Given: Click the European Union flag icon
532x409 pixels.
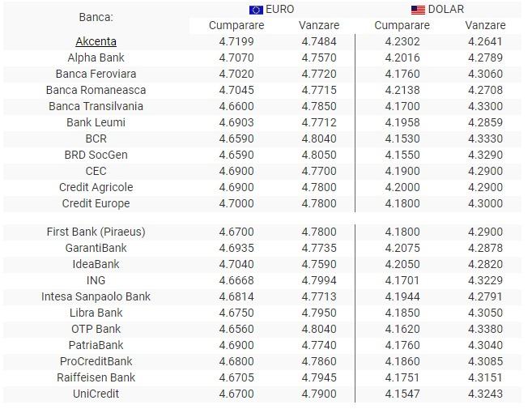Looking at the screenshot, I should 256,10.
